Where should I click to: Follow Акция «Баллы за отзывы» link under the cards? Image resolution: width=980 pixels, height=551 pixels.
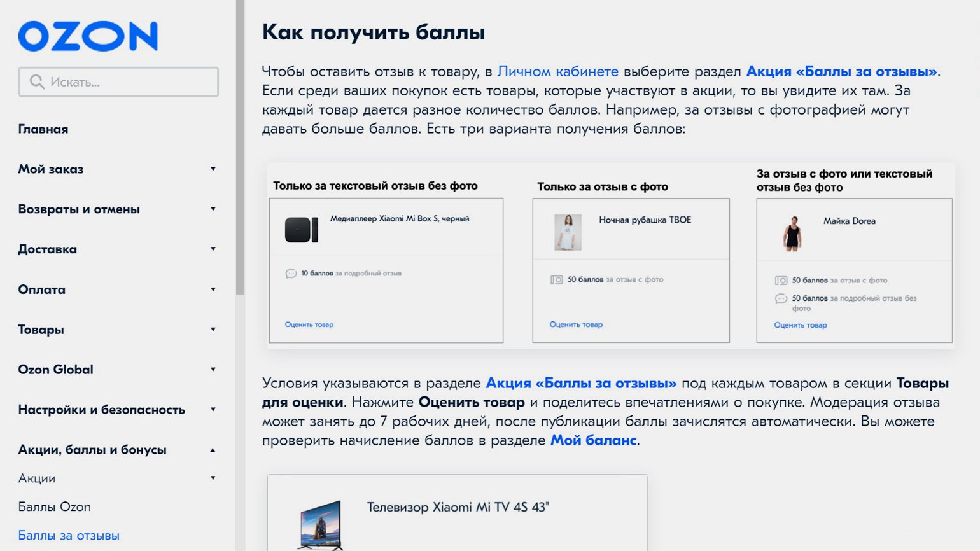[582, 383]
